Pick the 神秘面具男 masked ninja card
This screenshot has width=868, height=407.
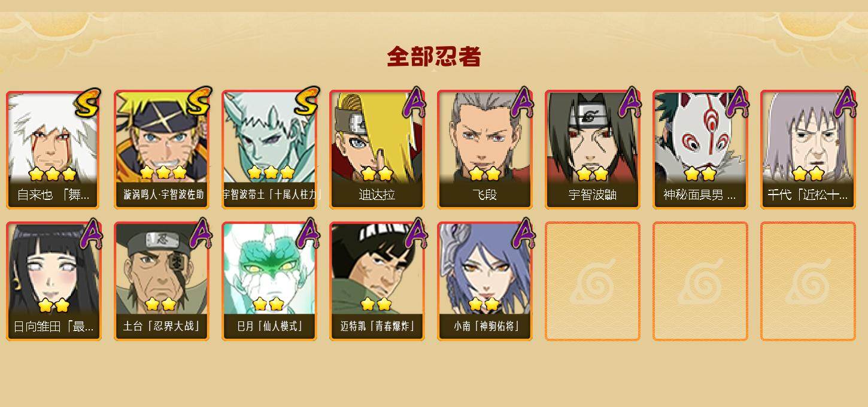coord(700,150)
